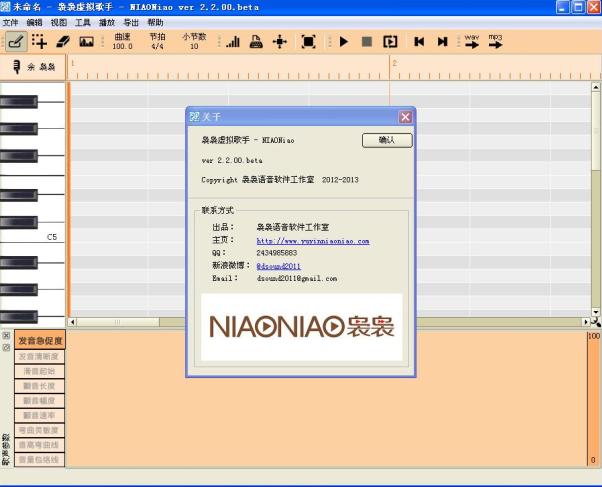Jump to end with skip-forward button

443,41
